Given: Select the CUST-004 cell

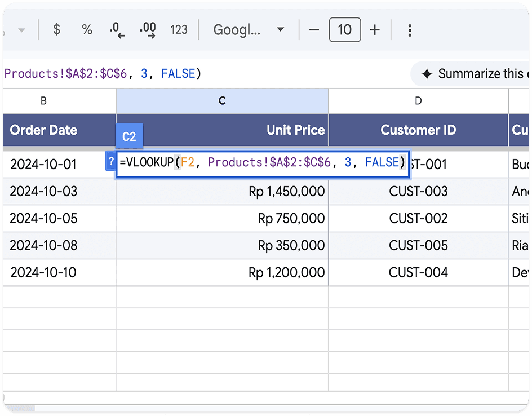Looking at the screenshot, I should pos(418,272).
